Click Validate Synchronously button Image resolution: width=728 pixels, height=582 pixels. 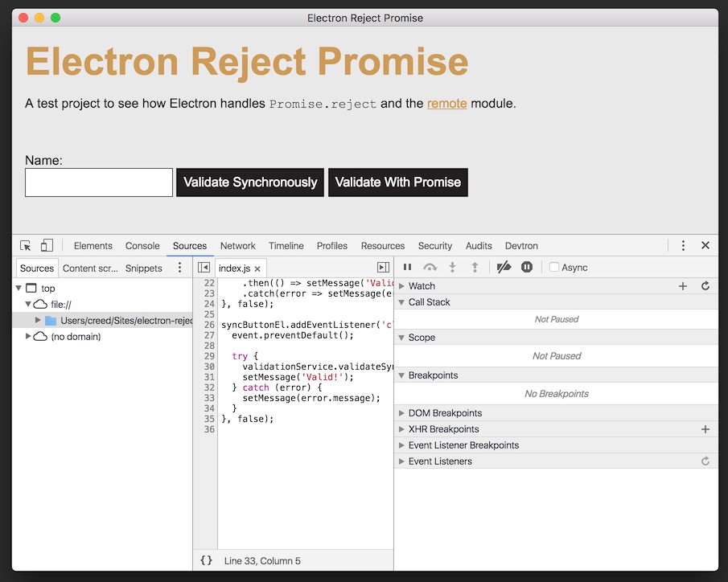coord(250,182)
